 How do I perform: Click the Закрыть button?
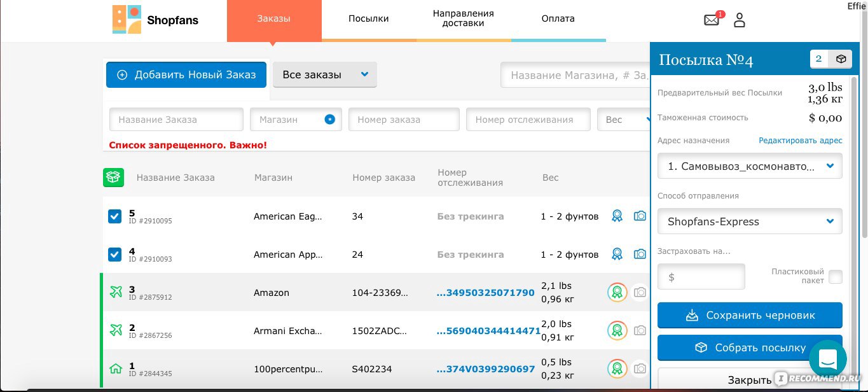pyautogui.click(x=750, y=380)
